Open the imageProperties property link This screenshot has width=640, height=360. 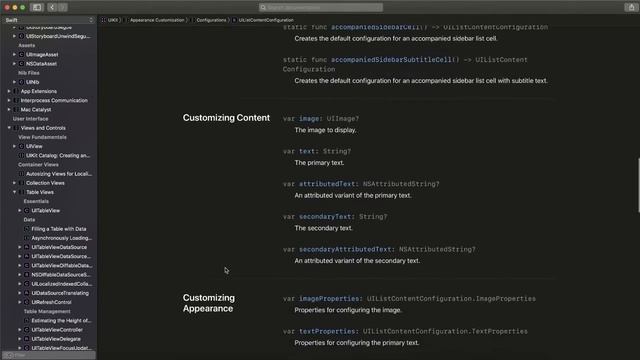pos(329,298)
